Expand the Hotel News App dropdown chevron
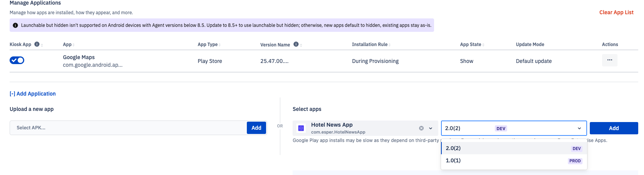644x175 pixels. (x=431, y=128)
